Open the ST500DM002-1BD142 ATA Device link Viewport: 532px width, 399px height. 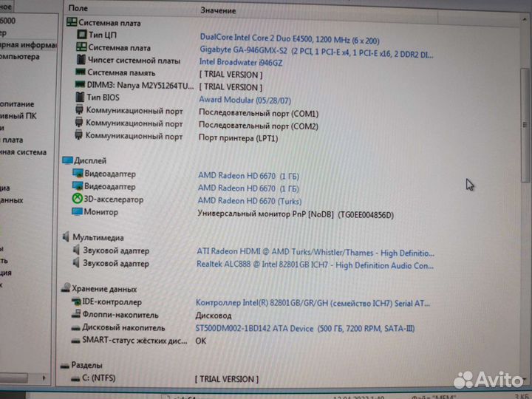click(x=304, y=328)
